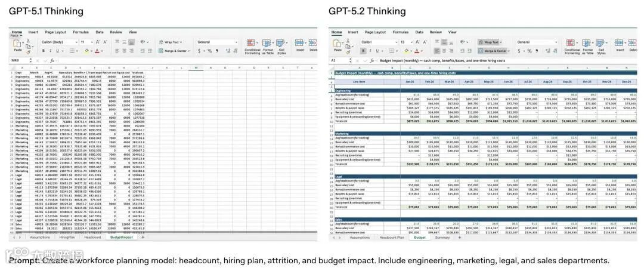
Task: Switch to HiringPlan sheet in left window
Action: [67, 238]
